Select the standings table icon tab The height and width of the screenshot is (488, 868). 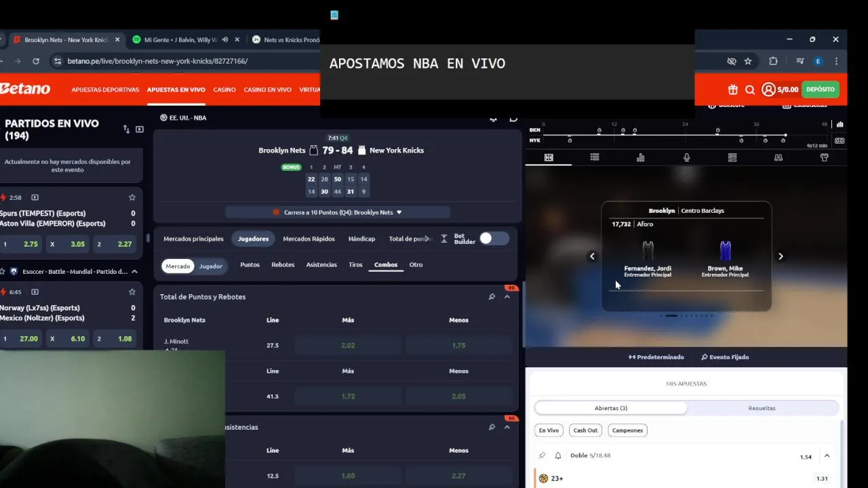[732, 157]
